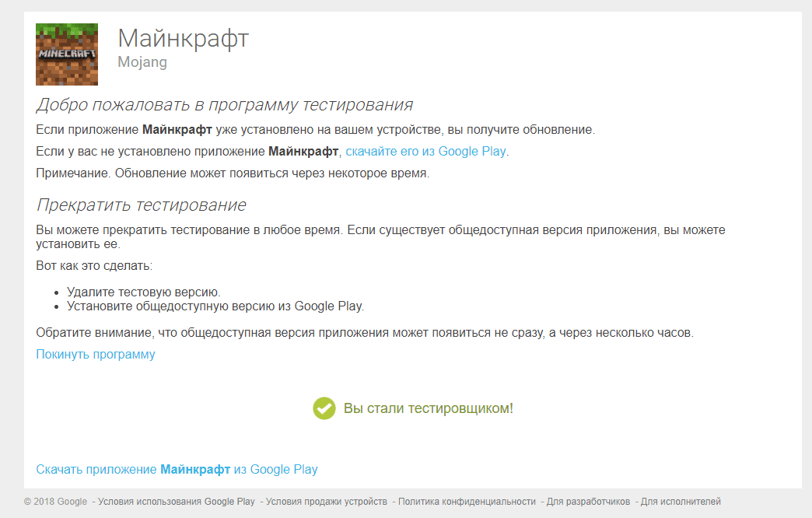This screenshot has height=518, width=812.
Task: Open 'Скачать приложение Майнкрафт из Google Play'
Action: pos(177,470)
